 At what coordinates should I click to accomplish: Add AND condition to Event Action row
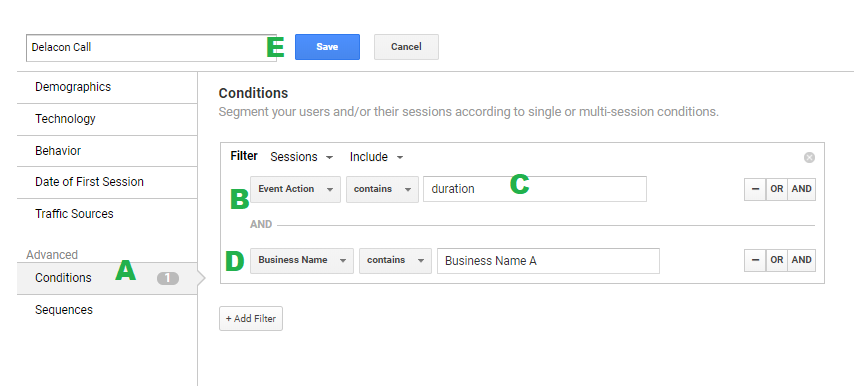802,189
